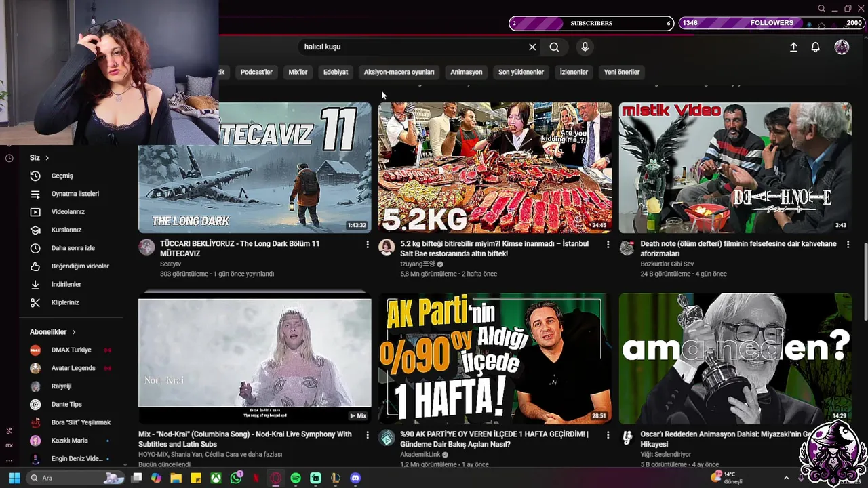868x488 pixels.
Task: Select the İzlenenler filter chip
Action: (574, 72)
